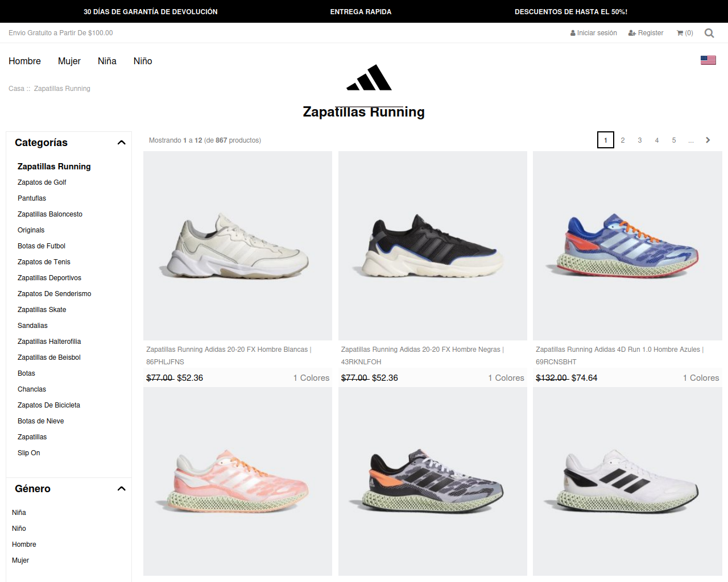Select Chanclas category
Image resolution: width=728 pixels, height=582 pixels.
pos(32,389)
